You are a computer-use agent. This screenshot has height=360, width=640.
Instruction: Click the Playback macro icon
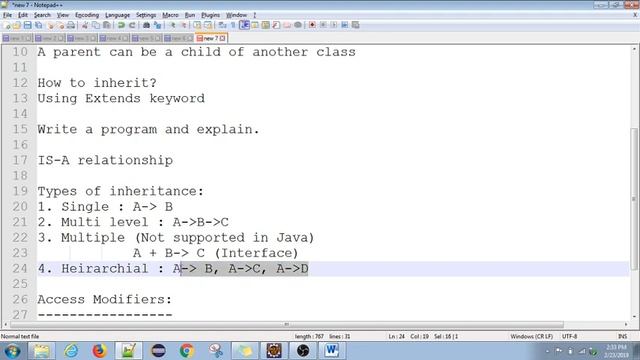[334, 25]
